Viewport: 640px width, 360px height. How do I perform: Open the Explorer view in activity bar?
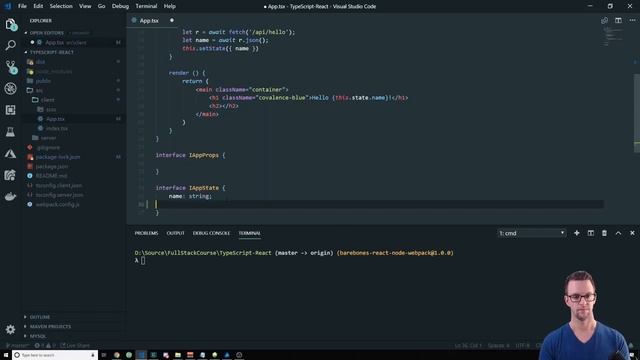coord(11,24)
